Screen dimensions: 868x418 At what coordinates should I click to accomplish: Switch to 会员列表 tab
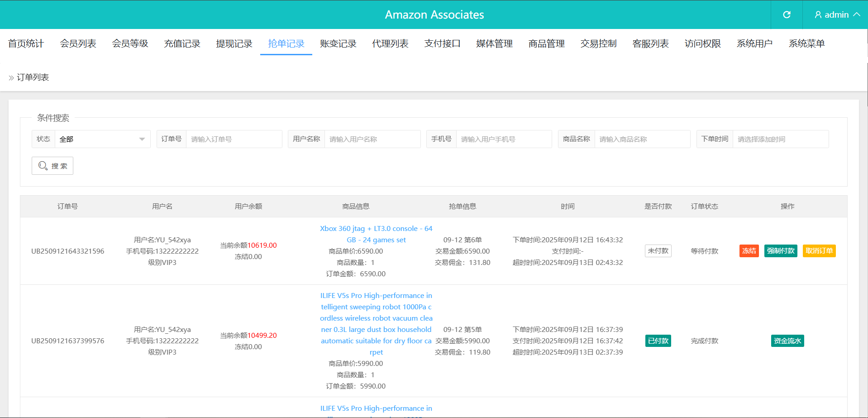[78, 43]
